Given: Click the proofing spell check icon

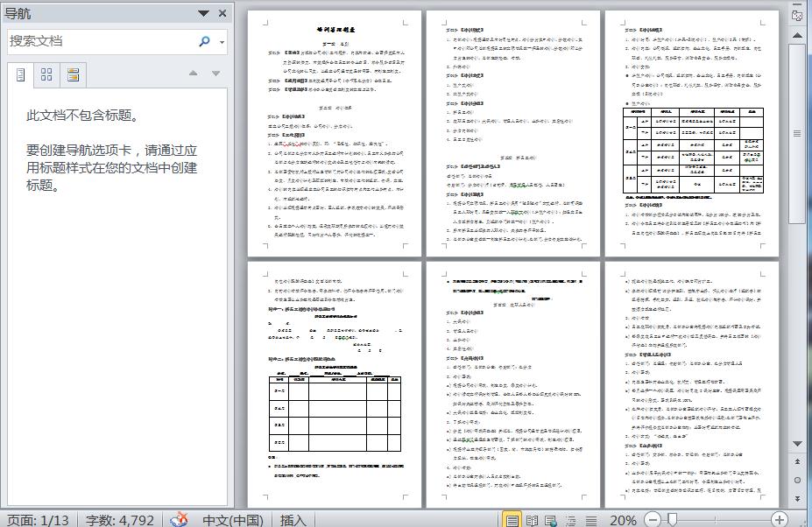Looking at the screenshot, I should point(180,519).
